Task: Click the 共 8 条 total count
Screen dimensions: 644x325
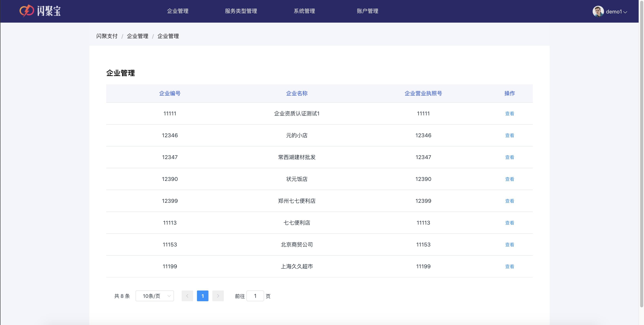Action: coord(122,296)
